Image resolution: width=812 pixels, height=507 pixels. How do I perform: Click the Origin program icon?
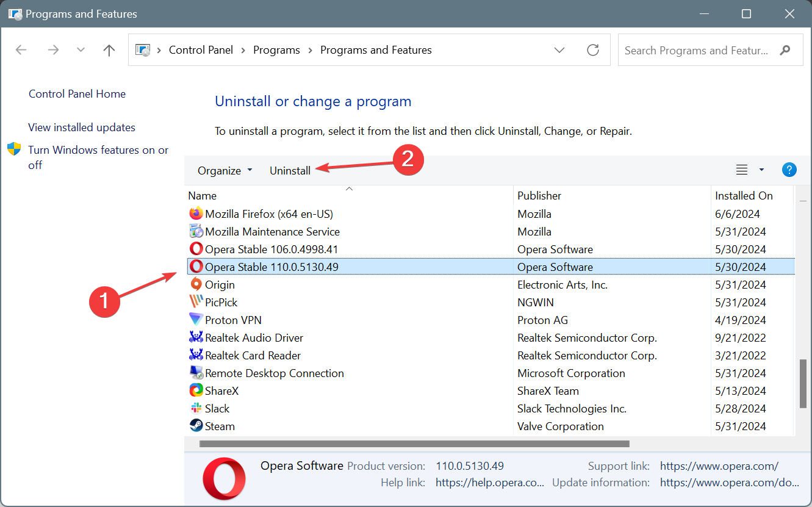pos(196,284)
